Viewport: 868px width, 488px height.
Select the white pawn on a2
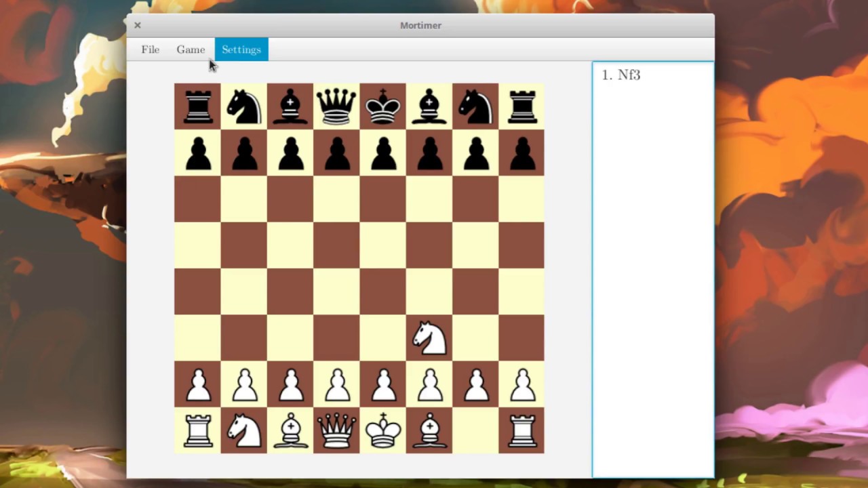click(x=198, y=384)
